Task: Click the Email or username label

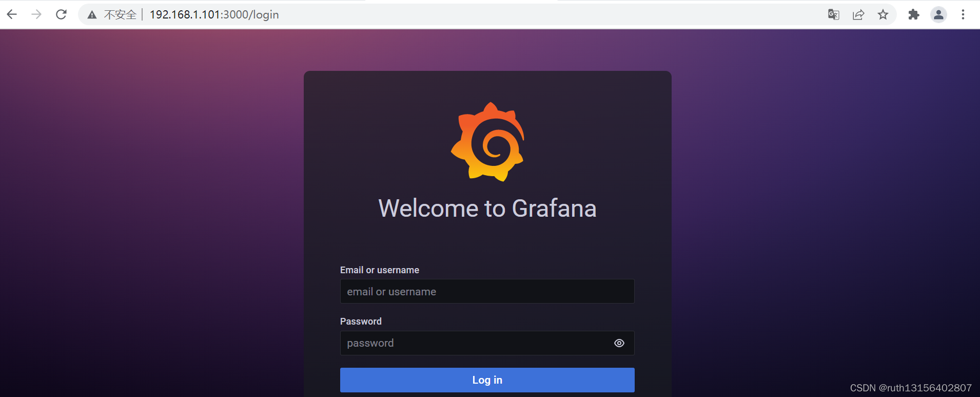Action: tap(380, 270)
